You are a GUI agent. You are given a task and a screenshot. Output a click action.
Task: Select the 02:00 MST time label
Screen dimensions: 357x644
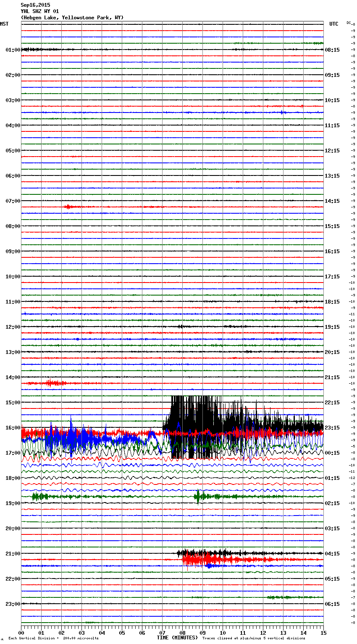[13, 75]
